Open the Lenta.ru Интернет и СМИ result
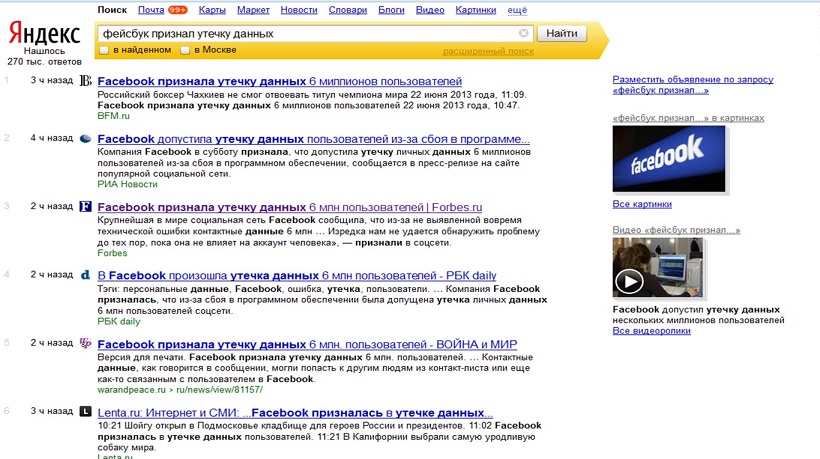 [x=295, y=412]
